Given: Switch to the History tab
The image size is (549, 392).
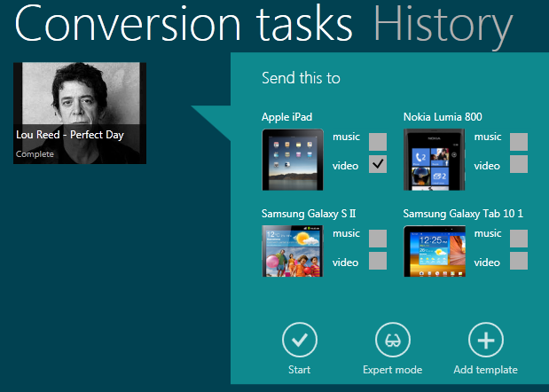Looking at the screenshot, I should (x=443, y=27).
